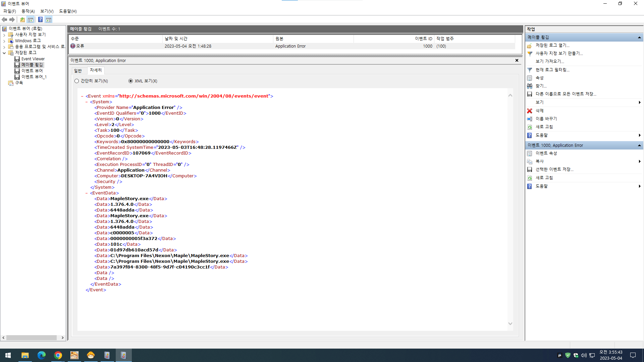Sort by the 이벤트 ID column header

point(394,39)
